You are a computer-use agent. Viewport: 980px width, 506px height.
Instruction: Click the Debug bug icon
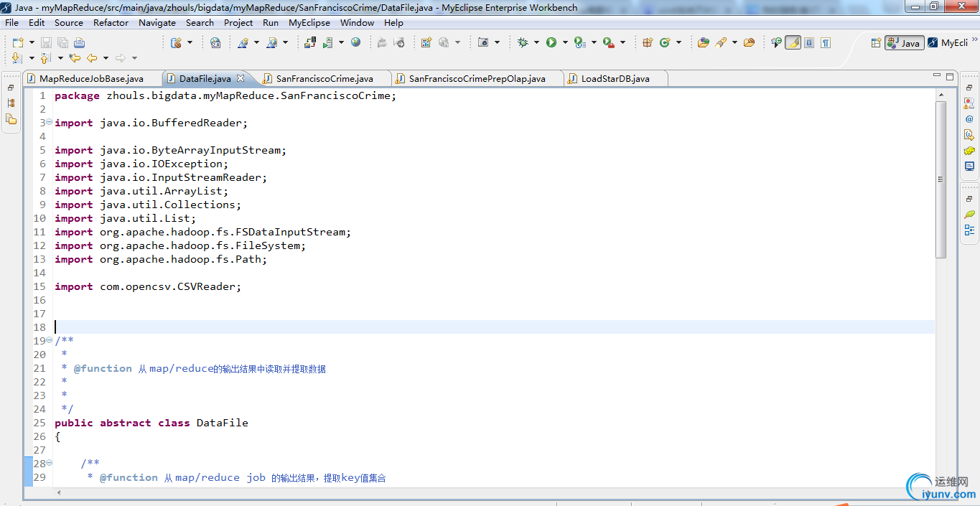(523, 42)
